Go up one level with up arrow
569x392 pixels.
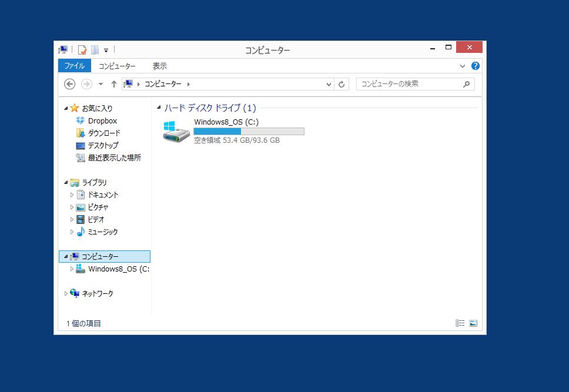pyautogui.click(x=114, y=84)
